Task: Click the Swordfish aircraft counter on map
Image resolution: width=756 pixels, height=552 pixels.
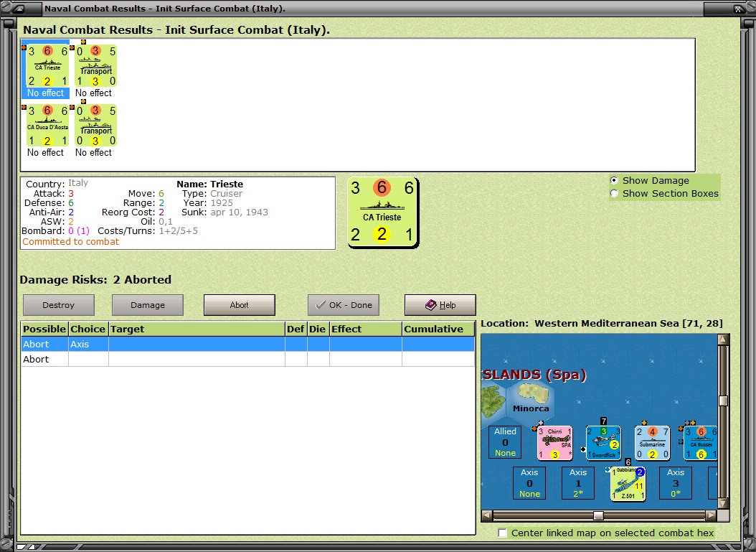Action: [603, 442]
